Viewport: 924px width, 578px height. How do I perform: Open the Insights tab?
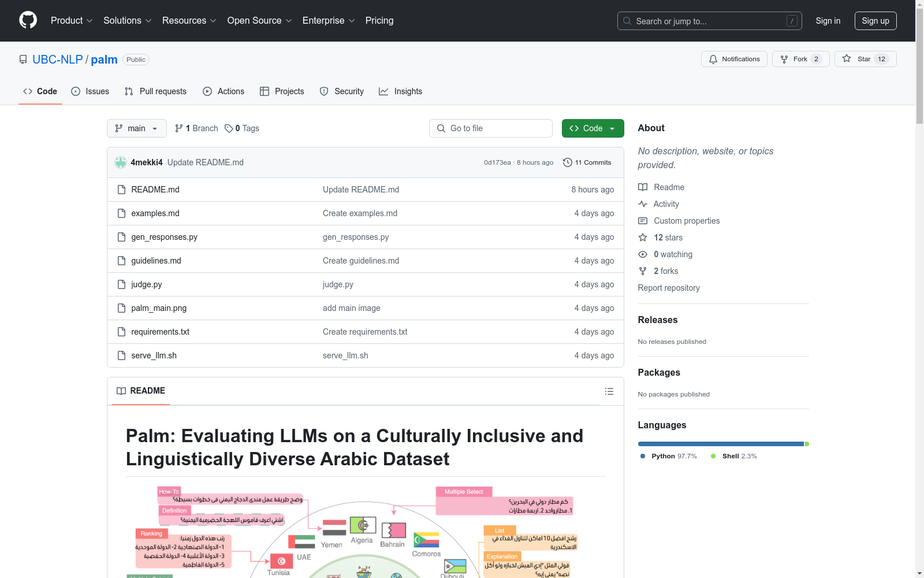click(x=401, y=91)
